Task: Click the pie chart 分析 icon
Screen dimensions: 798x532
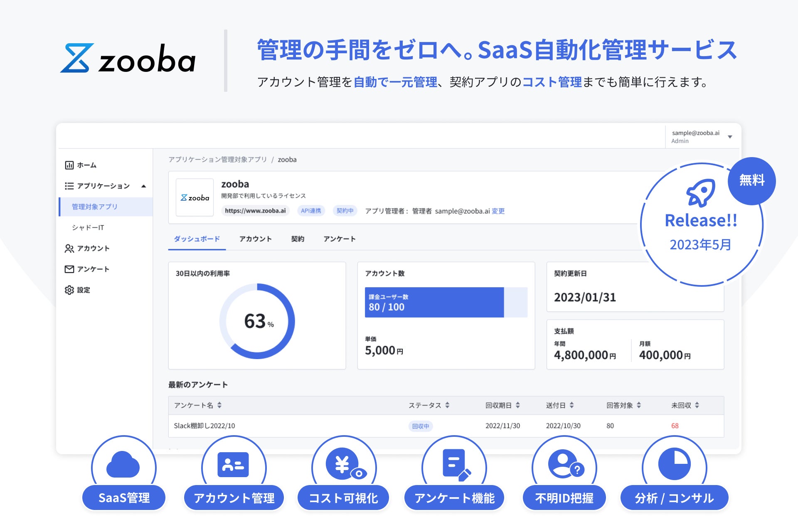Action: pyautogui.click(x=674, y=464)
